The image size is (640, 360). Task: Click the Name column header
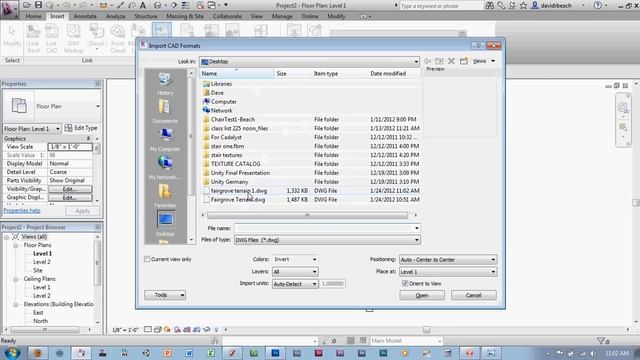(237, 73)
